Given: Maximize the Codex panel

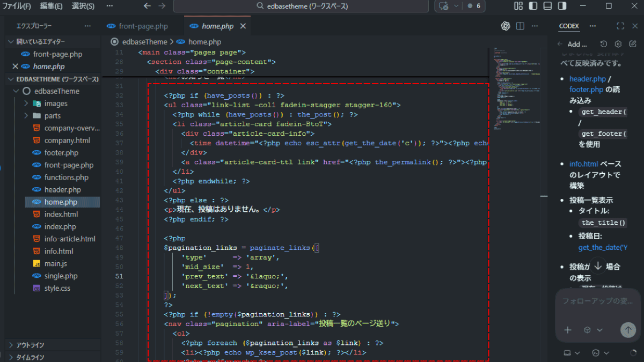Looking at the screenshot, I should (620, 26).
